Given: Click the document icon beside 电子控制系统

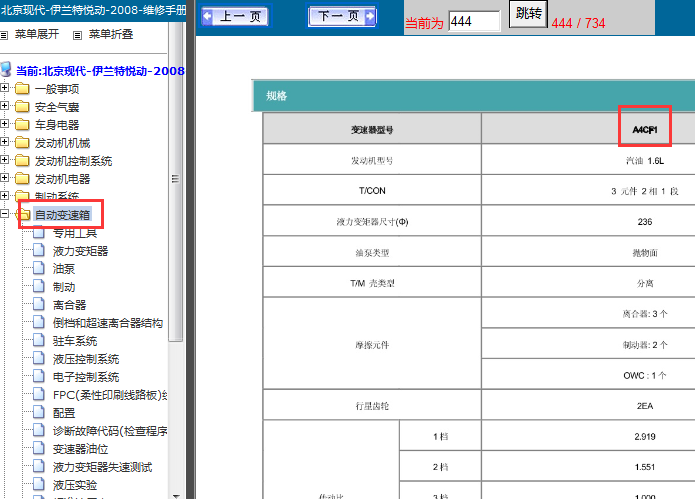Looking at the screenshot, I should point(39,376).
